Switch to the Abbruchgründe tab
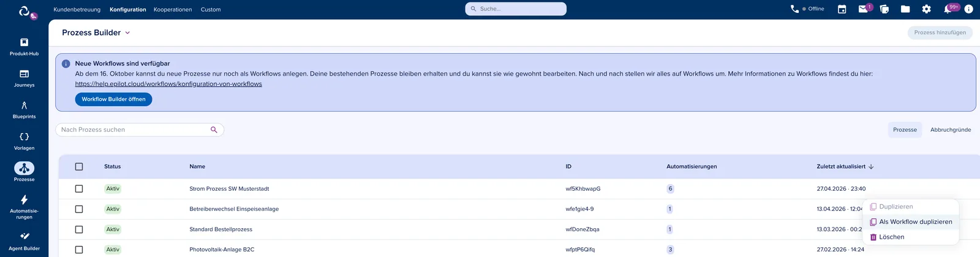This screenshot has width=980, height=257. pos(951,130)
